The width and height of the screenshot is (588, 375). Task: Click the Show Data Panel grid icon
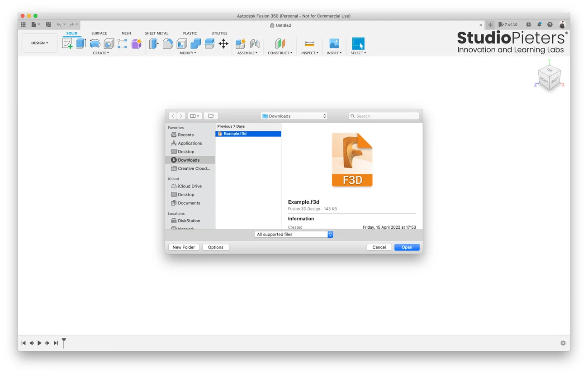pos(24,24)
